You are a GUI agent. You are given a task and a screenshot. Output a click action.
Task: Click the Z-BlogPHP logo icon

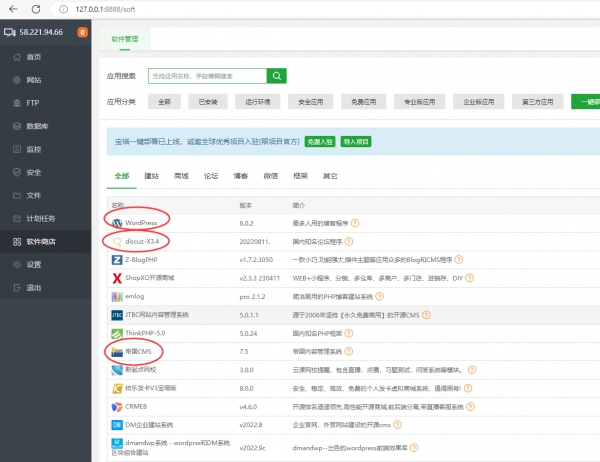117,260
